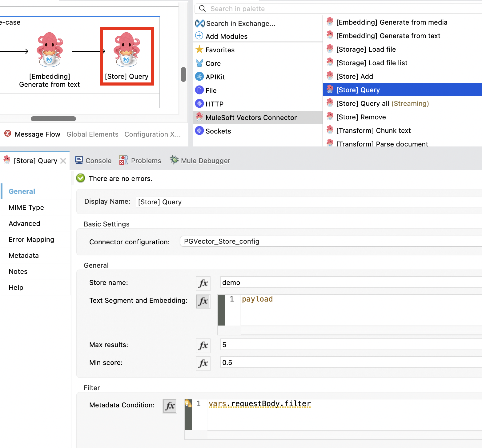
Task: Select the Error Mapping section
Action: [35, 239]
